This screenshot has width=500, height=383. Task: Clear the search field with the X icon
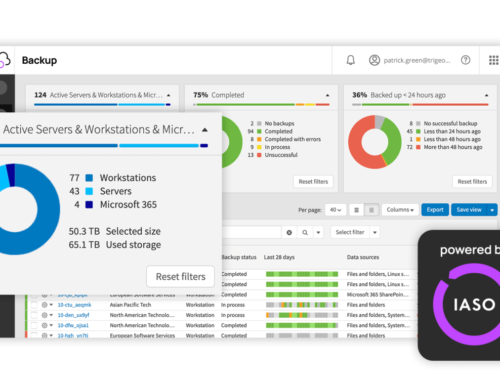(289, 232)
